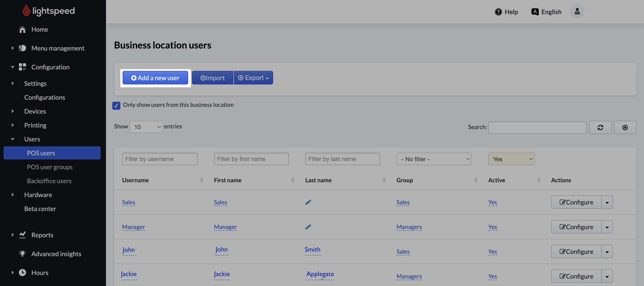The image size is (644, 286).
Task: Click the Lightspeed flame logo
Action: (26, 11)
